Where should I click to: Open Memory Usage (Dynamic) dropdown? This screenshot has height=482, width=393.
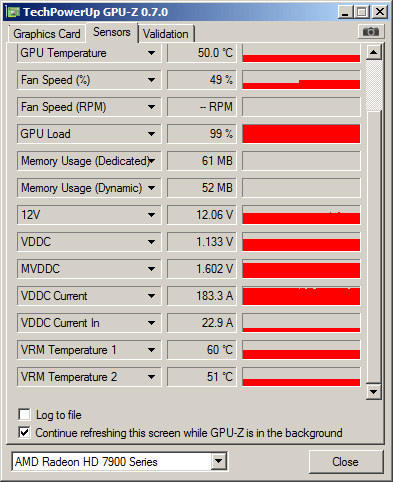(x=151, y=188)
